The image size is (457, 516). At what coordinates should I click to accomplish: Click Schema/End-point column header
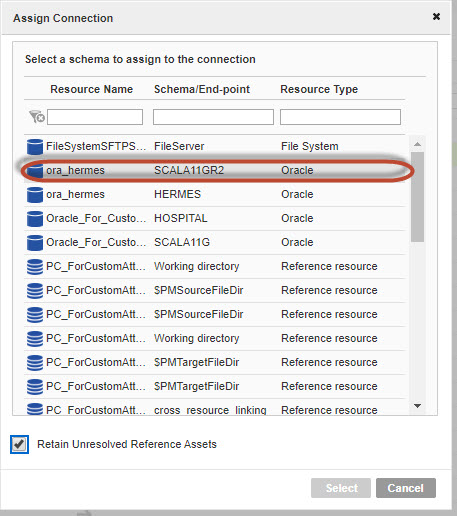tap(202, 89)
